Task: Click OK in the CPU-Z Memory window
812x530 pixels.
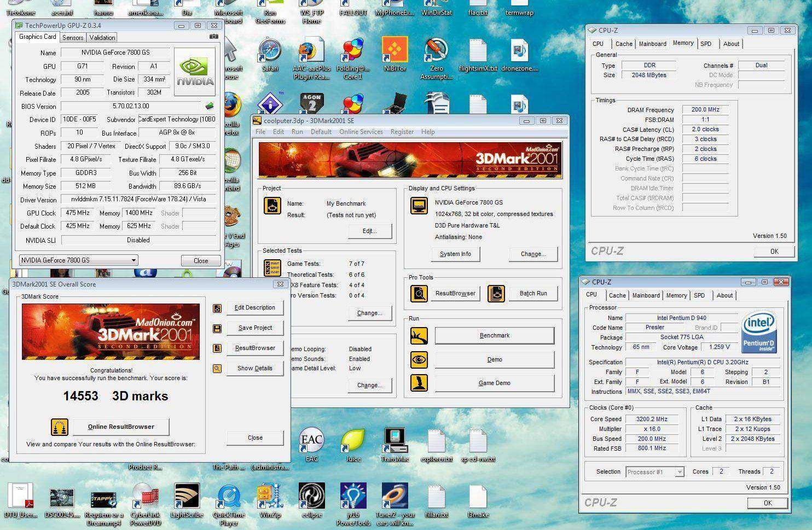Action: coord(774,252)
